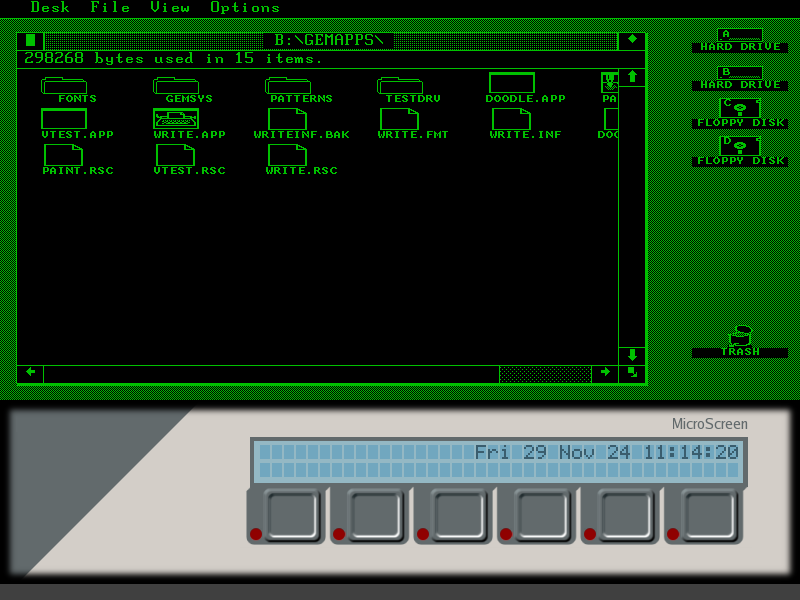Click the horizontal scrollbar left arrow

(31, 373)
